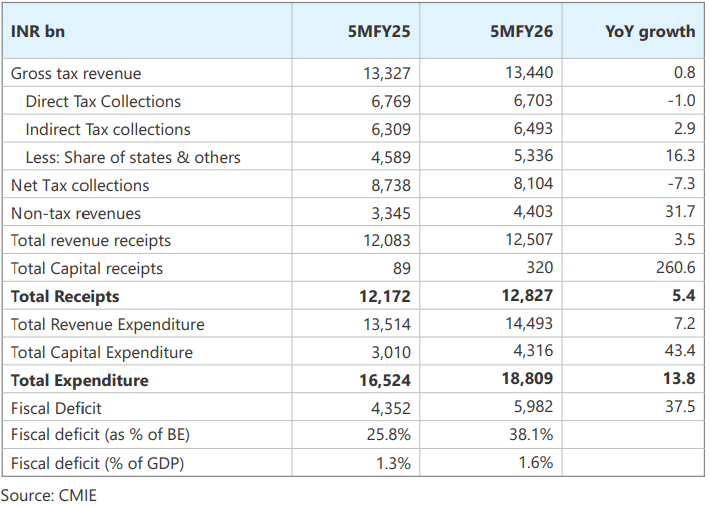Screen dimensions: 709x508
Task: Select the Gross tax revenue row label
Action: tap(76, 73)
